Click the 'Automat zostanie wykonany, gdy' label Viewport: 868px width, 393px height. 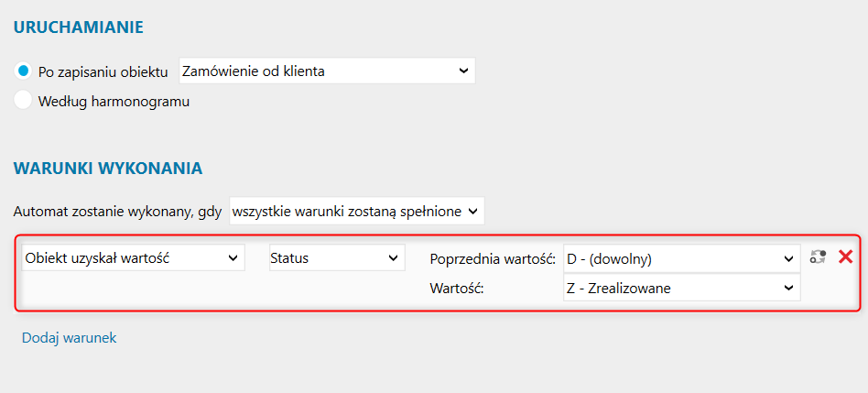point(118,212)
